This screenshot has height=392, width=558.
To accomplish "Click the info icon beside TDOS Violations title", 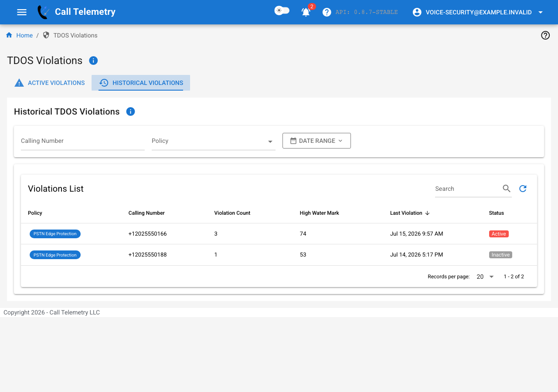I will point(93,61).
